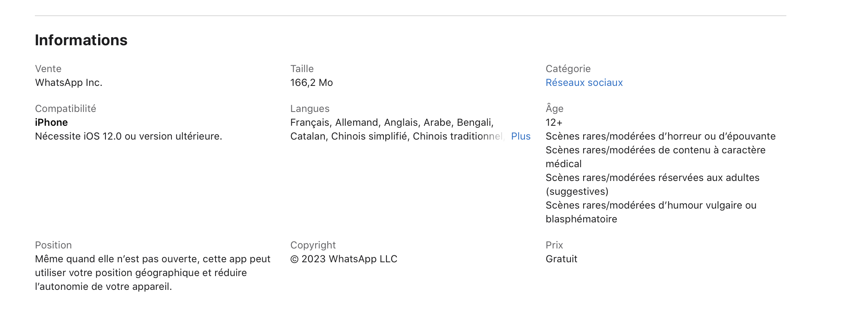Click the Informations section heading

click(x=81, y=40)
